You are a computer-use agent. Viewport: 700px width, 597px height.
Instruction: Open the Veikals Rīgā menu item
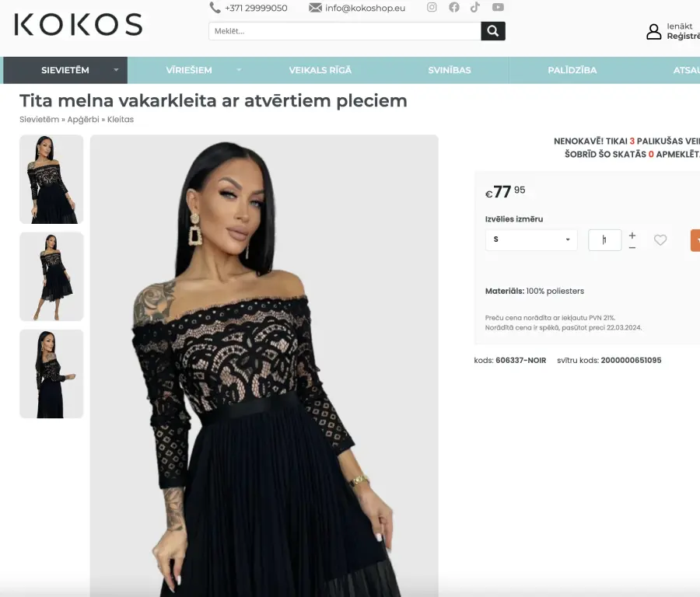(x=320, y=70)
